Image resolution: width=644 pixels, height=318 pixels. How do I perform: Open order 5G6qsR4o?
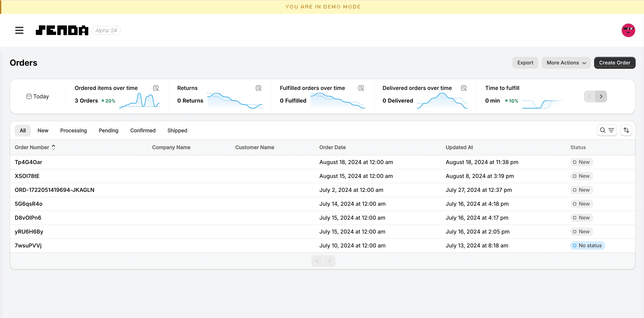pyautogui.click(x=29, y=204)
